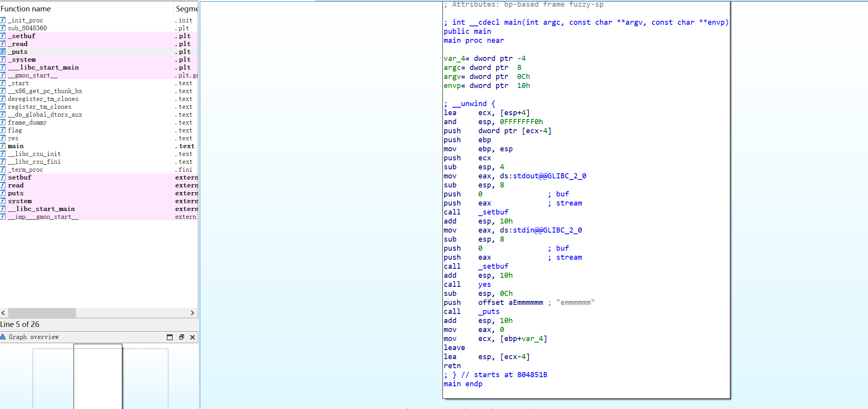
Task: Select frame_dummy function row
Action: 99,122
